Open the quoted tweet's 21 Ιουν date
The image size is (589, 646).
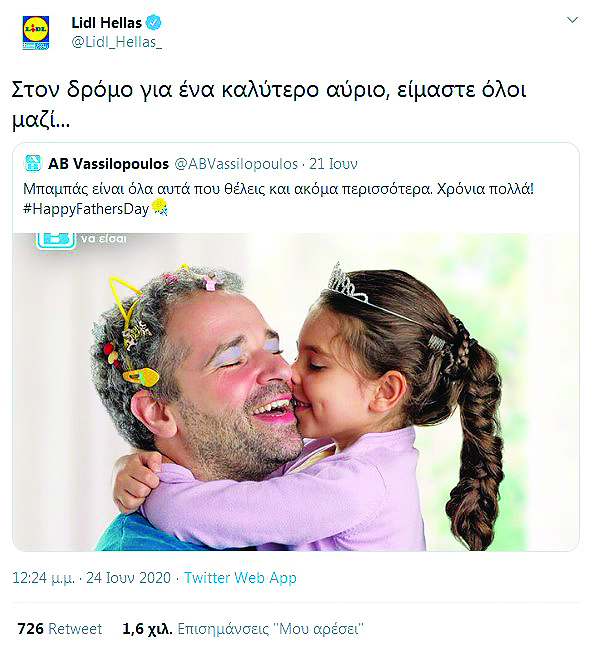(x=333, y=164)
